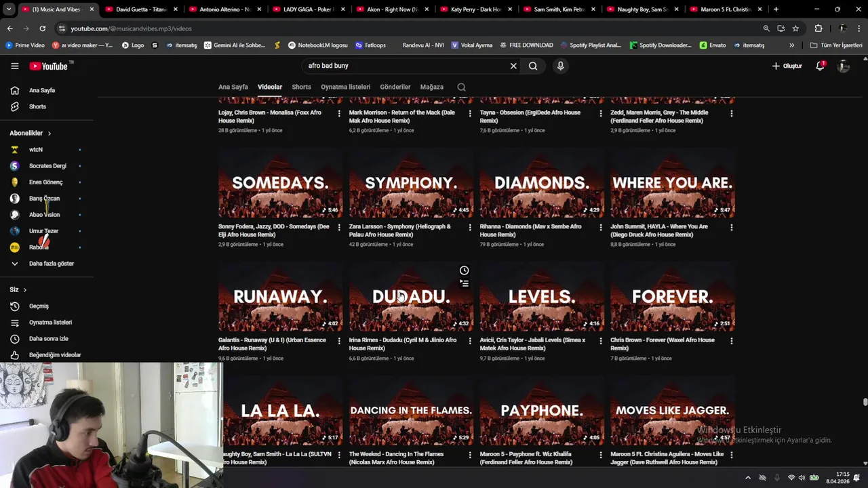Open Gönderiler tab
868x488 pixels.
(x=395, y=87)
